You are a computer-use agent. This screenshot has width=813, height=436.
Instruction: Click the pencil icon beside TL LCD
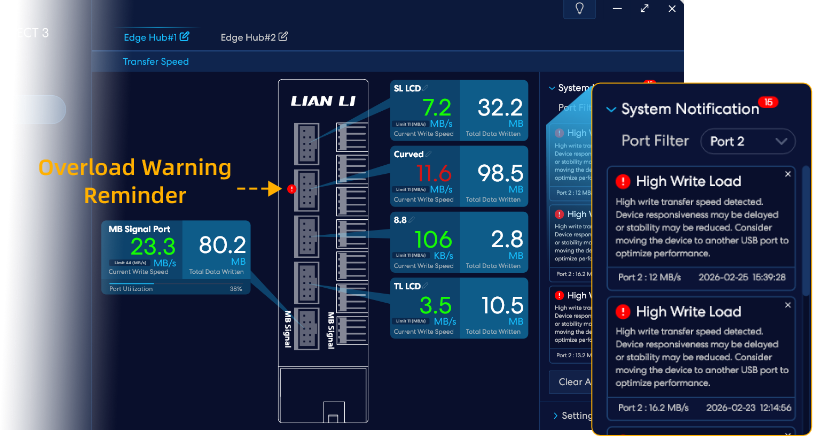click(x=426, y=286)
